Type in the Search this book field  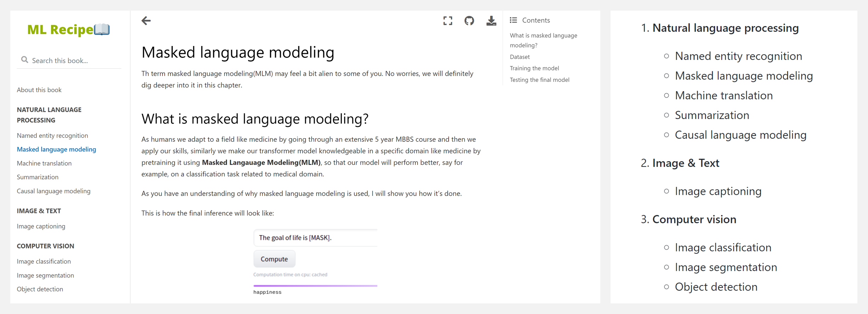pyautogui.click(x=74, y=61)
